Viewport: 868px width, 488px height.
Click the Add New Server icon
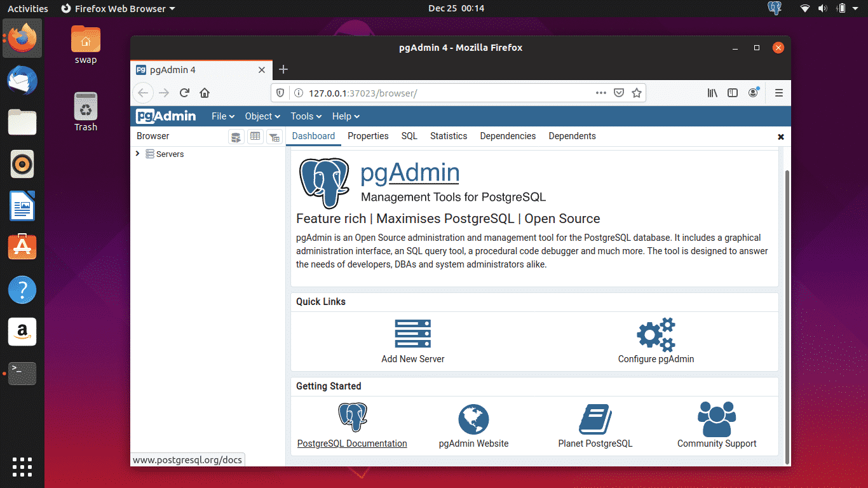(412, 333)
